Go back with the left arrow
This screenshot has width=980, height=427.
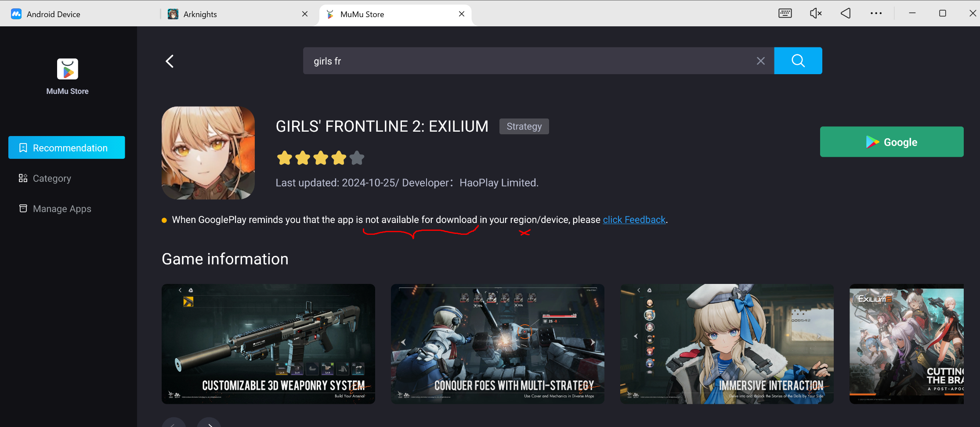coord(170,61)
